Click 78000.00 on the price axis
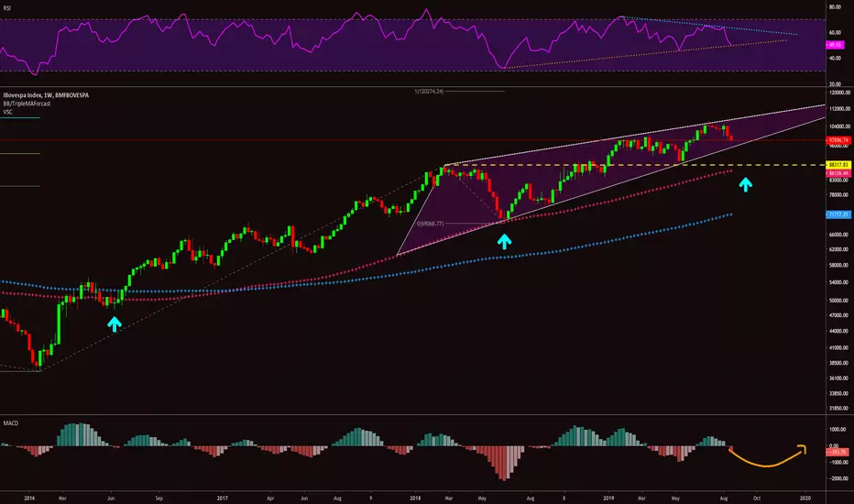This screenshot has height=504, width=854. pos(839,195)
